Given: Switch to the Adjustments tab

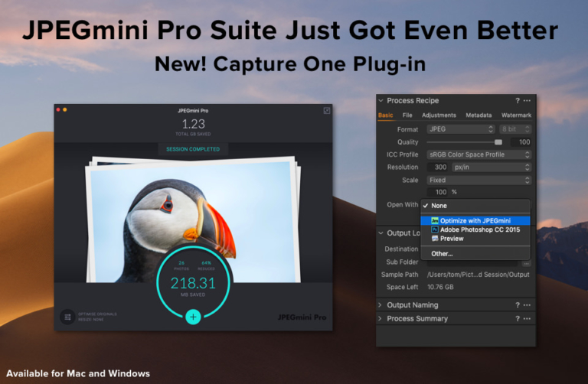Looking at the screenshot, I should click(x=439, y=115).
